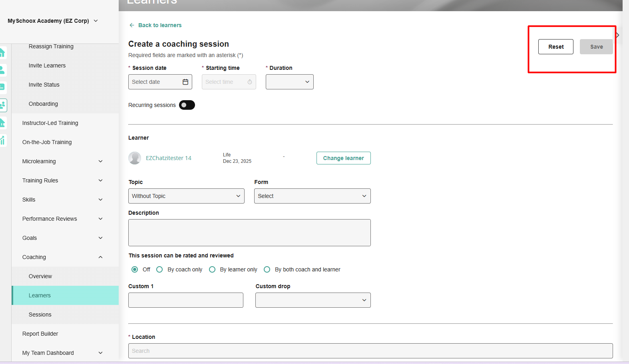
Task: Open the EZChatzitester 14 learner name link
Action: [x=169, y=158]
